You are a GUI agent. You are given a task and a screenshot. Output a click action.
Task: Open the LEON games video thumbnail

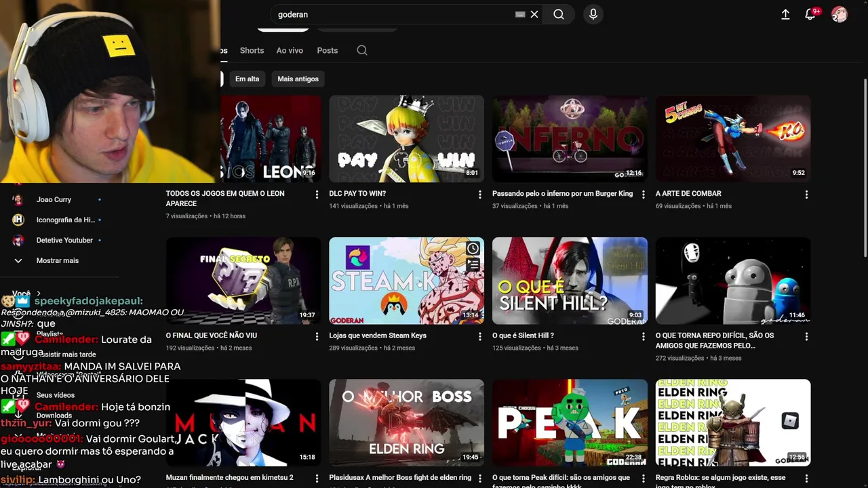pyautogui.click(x=271, y=138)
